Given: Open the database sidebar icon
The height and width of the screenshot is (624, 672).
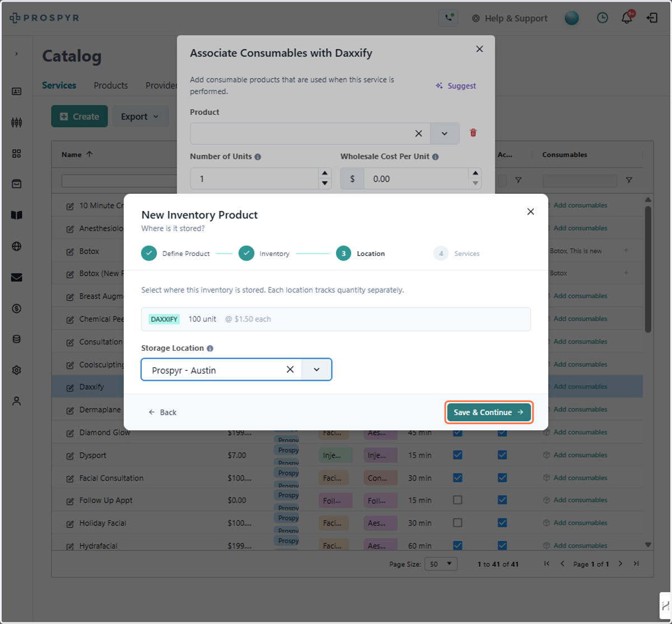Looking at the screenshot, I should coord(16,339).
